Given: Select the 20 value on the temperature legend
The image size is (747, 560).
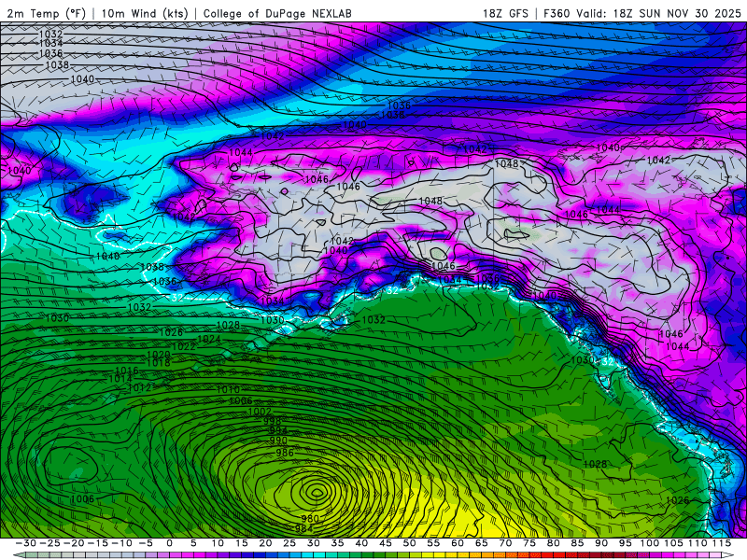Looking at the screenshot, I should tap(265, 543).
